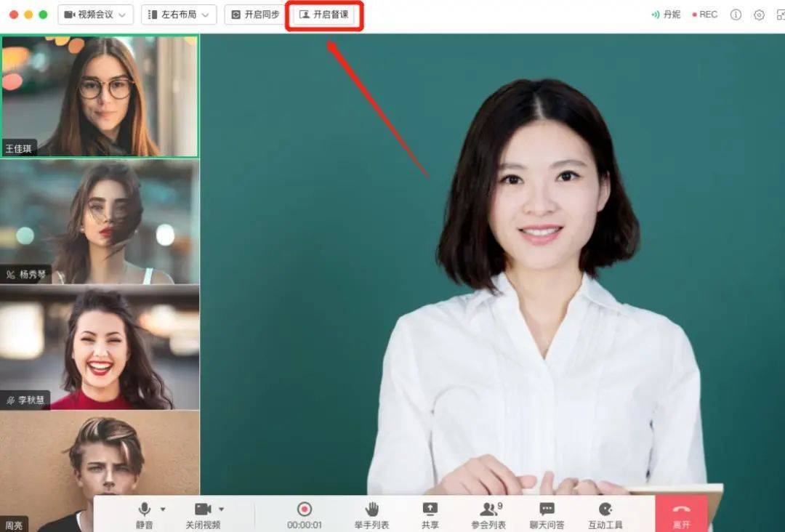The image size is (785, 532).
Task: Toggle recording on the REC indicator
Action: 704,14
